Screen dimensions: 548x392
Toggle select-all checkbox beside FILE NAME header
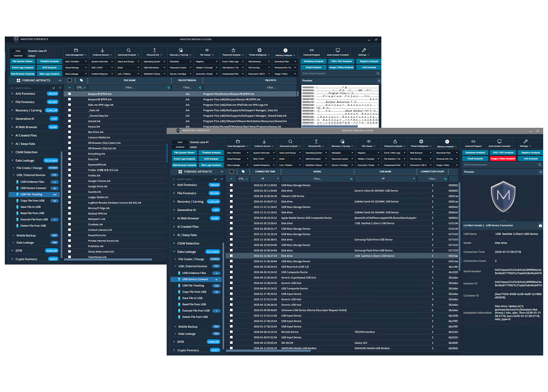tap(70, 80)
